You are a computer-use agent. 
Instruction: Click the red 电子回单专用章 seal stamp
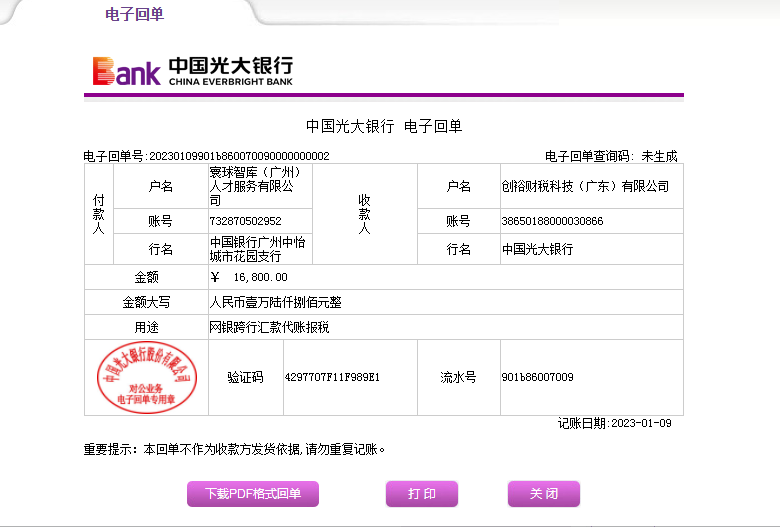tap(147, 377)
